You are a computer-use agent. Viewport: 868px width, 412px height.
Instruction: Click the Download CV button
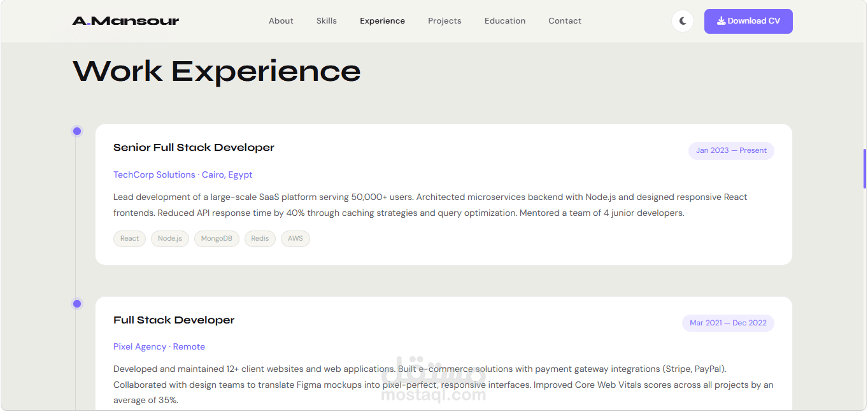click(748, 21)
